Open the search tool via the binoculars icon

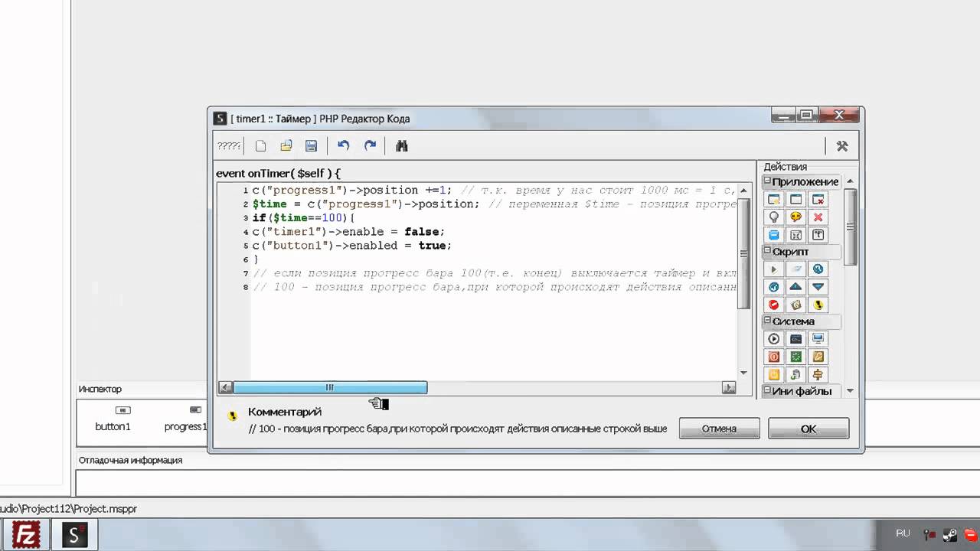click(402, 146)
